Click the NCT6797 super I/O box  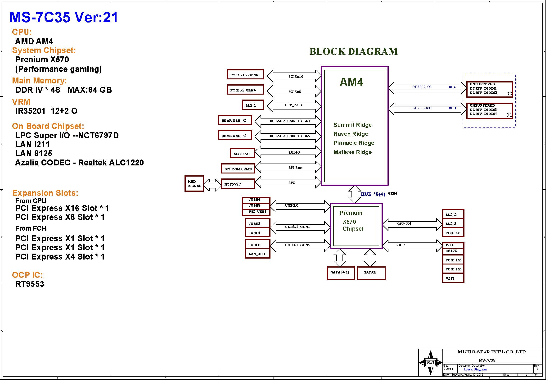point(238,184)
